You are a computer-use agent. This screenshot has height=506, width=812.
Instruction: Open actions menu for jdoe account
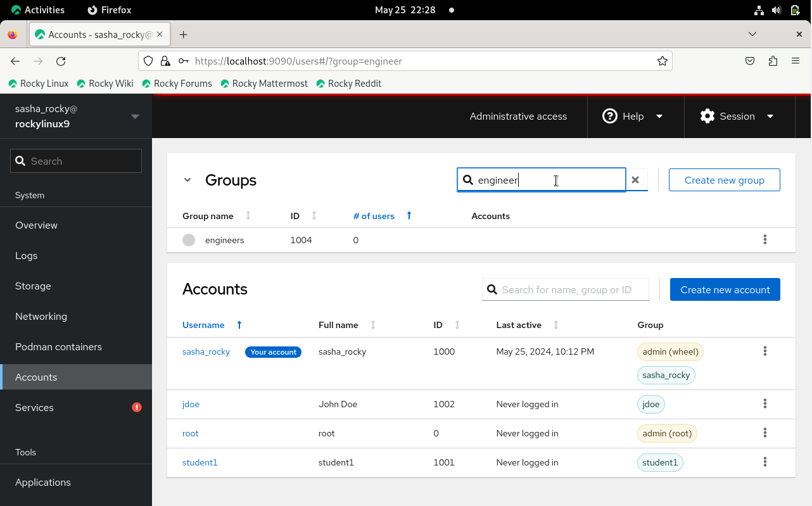[764, 403]
